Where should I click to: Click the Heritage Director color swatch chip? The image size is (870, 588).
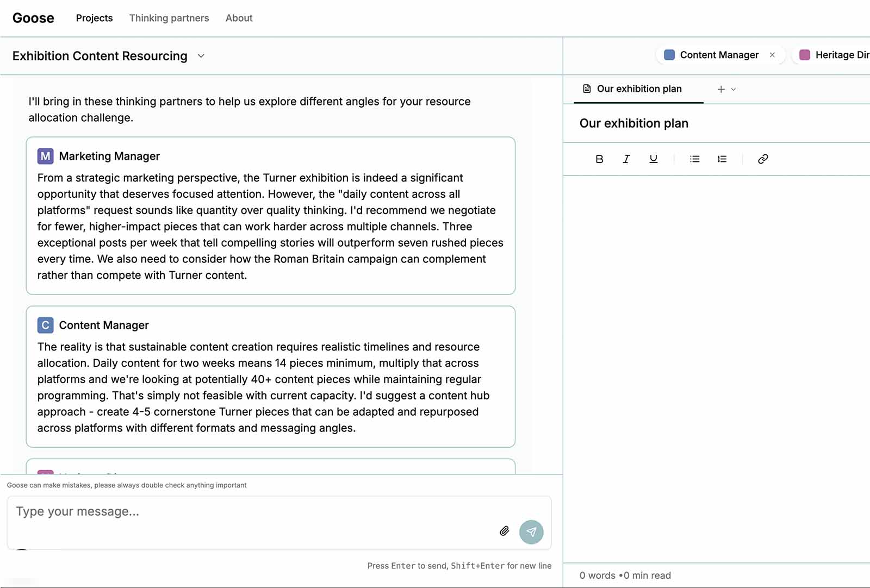[x=805, y=55]
